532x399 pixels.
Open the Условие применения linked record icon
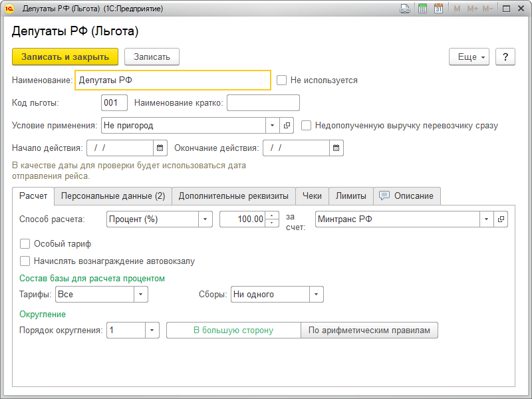click(287, 125)
